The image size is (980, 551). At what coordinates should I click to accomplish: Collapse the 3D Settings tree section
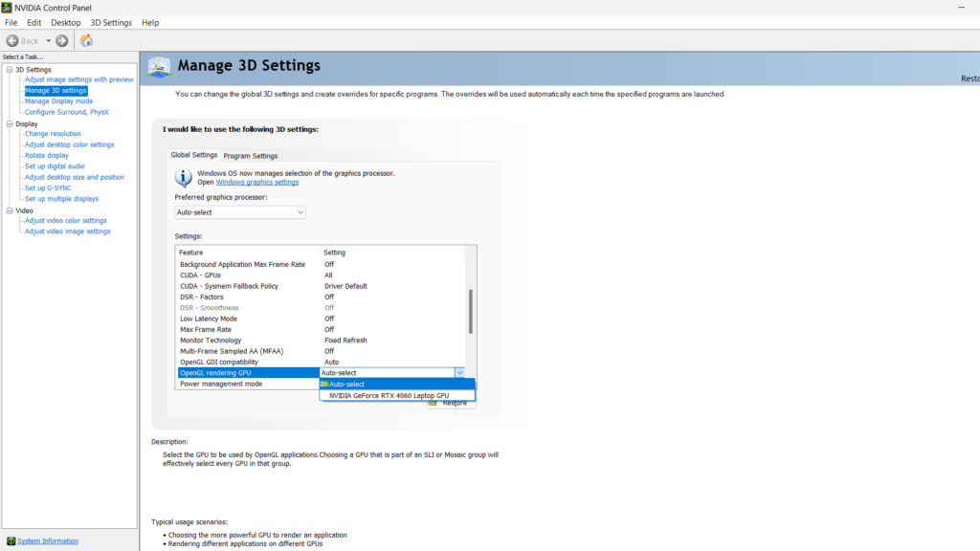9,69
